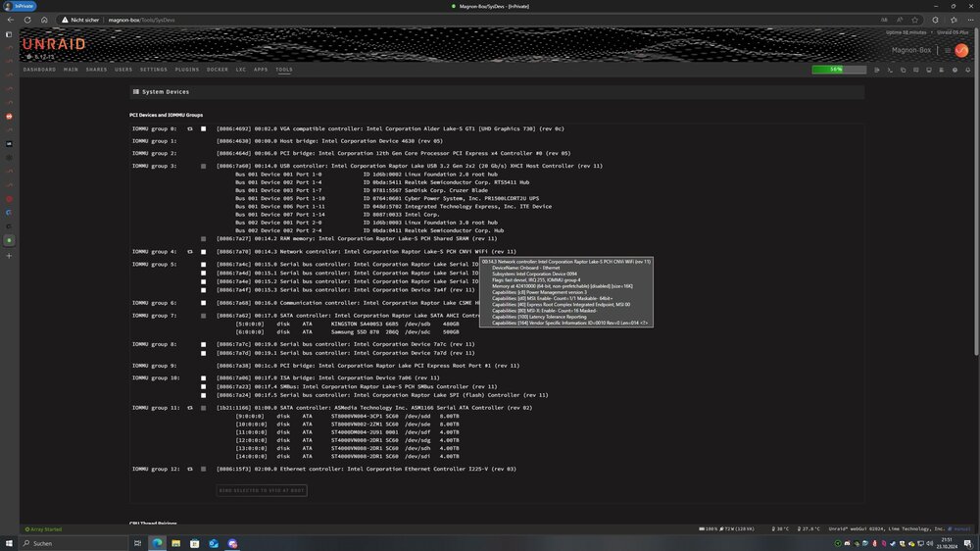Open Edge browser in Windows taskbar

point(157,543)
